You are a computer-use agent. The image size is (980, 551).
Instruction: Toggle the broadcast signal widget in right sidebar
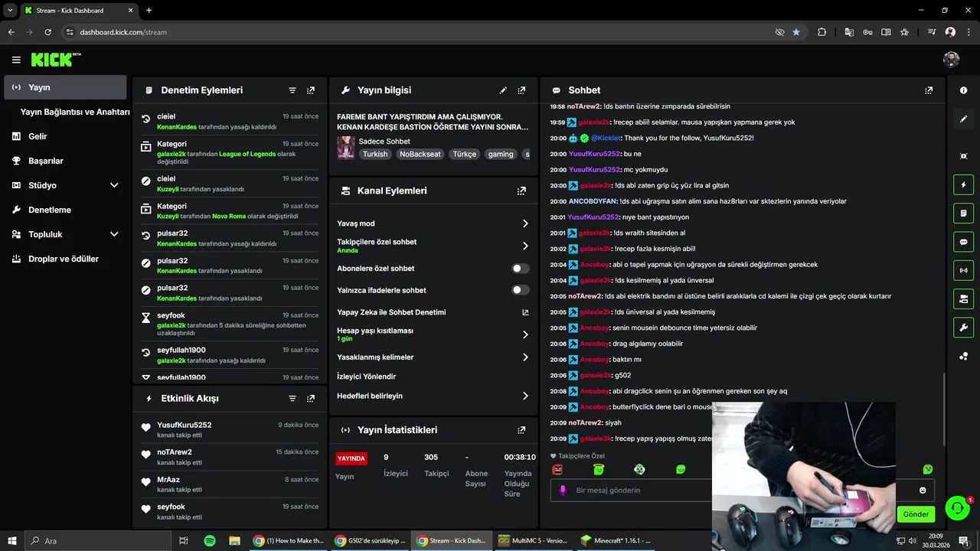click(x=963, y=270)
